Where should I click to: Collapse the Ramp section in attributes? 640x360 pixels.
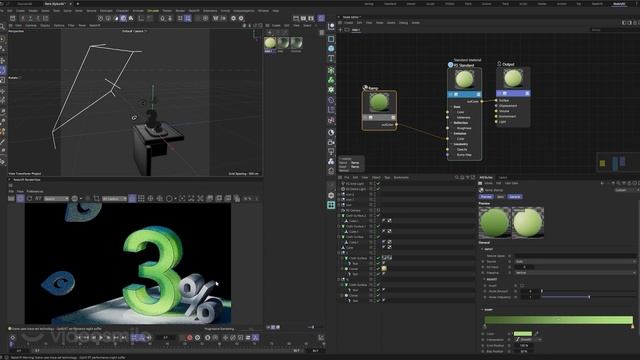482,310
